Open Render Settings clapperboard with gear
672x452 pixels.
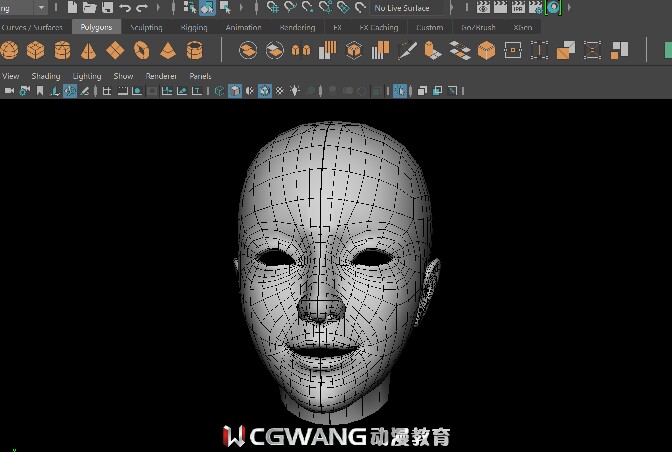click(x=536, y=7)
